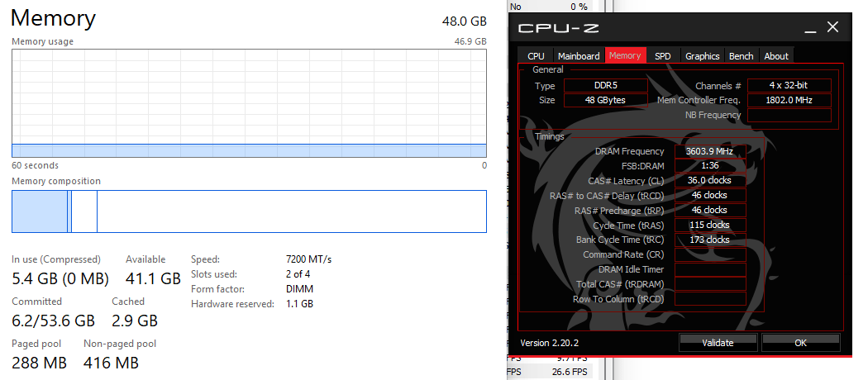
Task: Open the Mainboard tab
Action: 579,56
